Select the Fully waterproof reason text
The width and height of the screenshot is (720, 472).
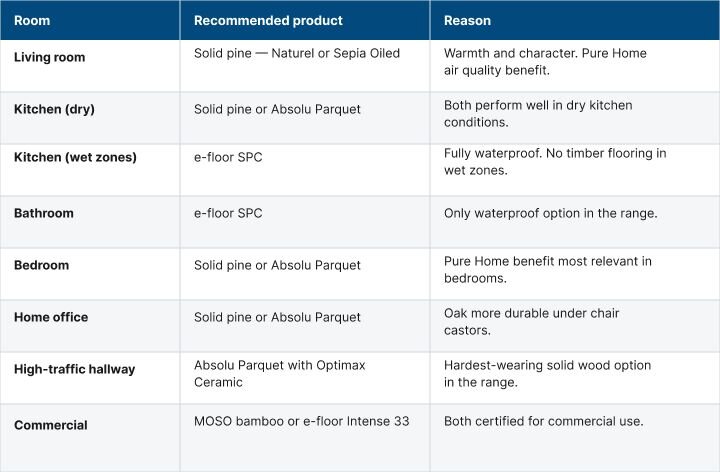554,161
